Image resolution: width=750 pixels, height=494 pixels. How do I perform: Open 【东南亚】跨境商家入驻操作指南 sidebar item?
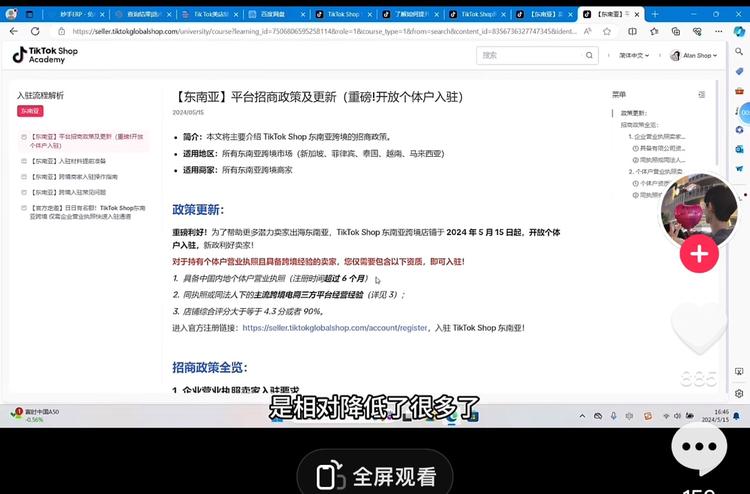(x=74, y=176)
